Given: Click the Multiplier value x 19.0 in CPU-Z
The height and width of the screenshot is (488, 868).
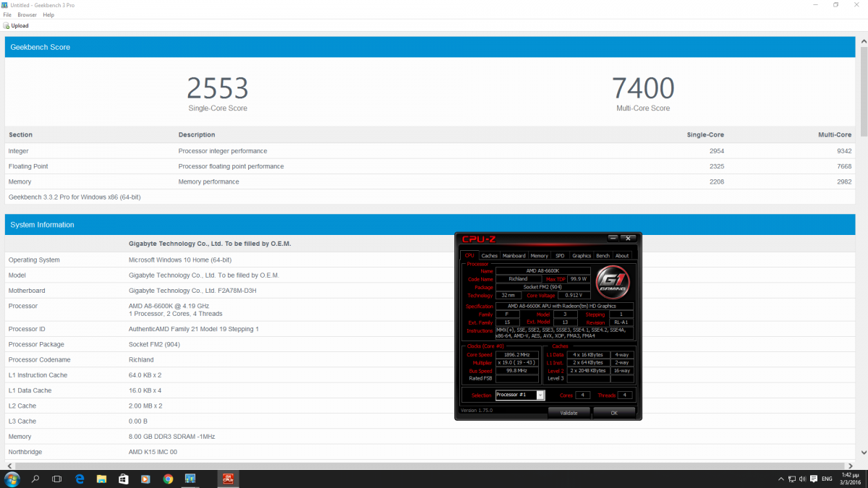Looking at the screenshot, I should (518, 363).
